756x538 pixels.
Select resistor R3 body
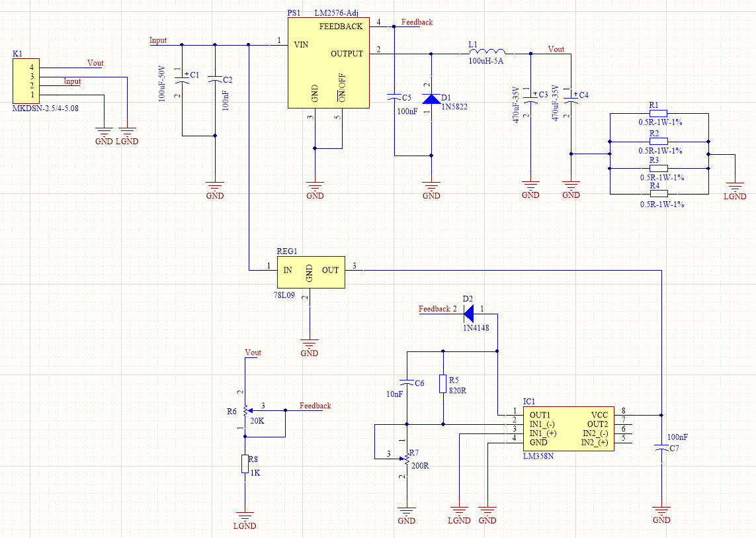tap(659, 168)
